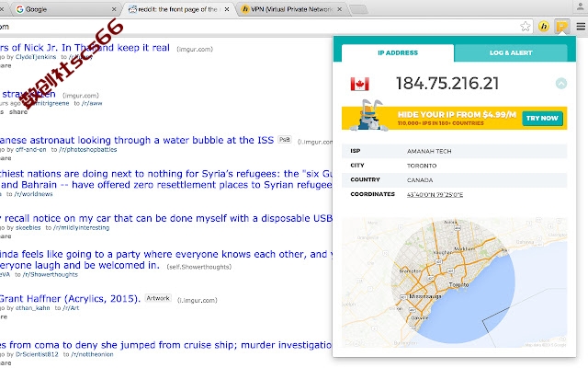This screenshot has height=368, width=588.
Task: Click the user profile icon at top right
Action: tap(580, 6)
